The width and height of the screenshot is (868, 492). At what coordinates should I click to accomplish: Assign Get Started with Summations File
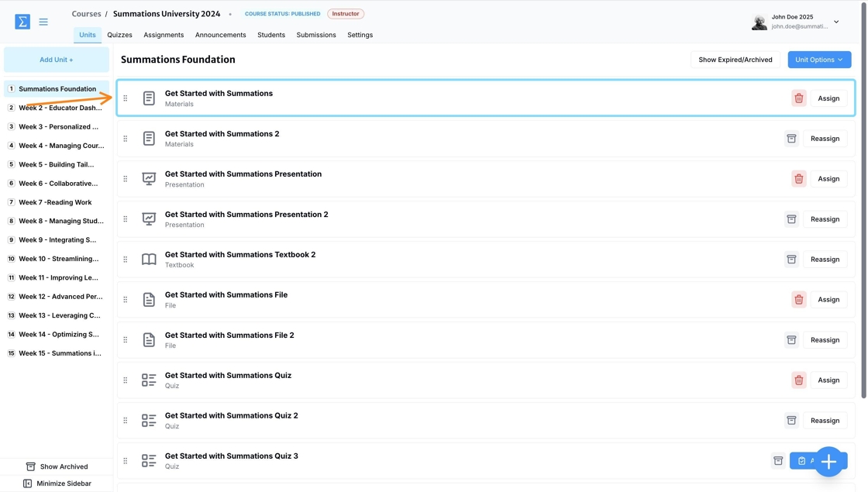(x=828, y=299)
